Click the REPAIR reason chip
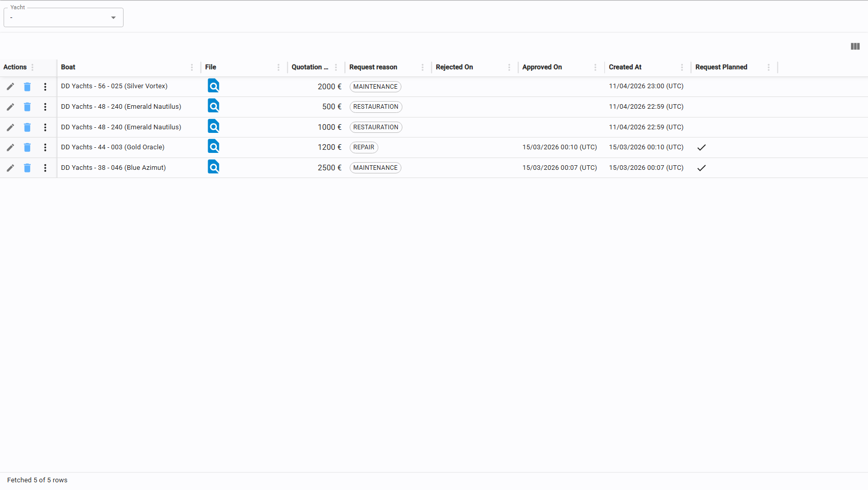Viewport: 868px width, 490px height. pyautogui.click(x=364, y=147)
